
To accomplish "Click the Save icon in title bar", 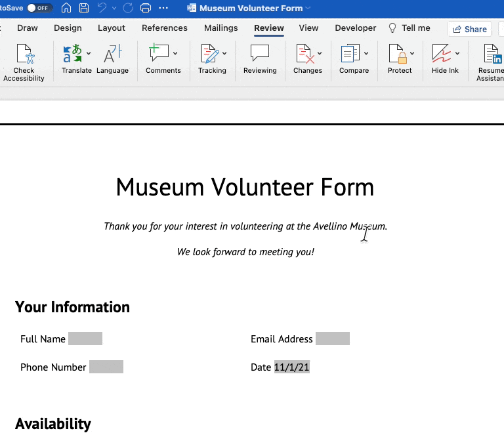I will (x=84, y=9).
